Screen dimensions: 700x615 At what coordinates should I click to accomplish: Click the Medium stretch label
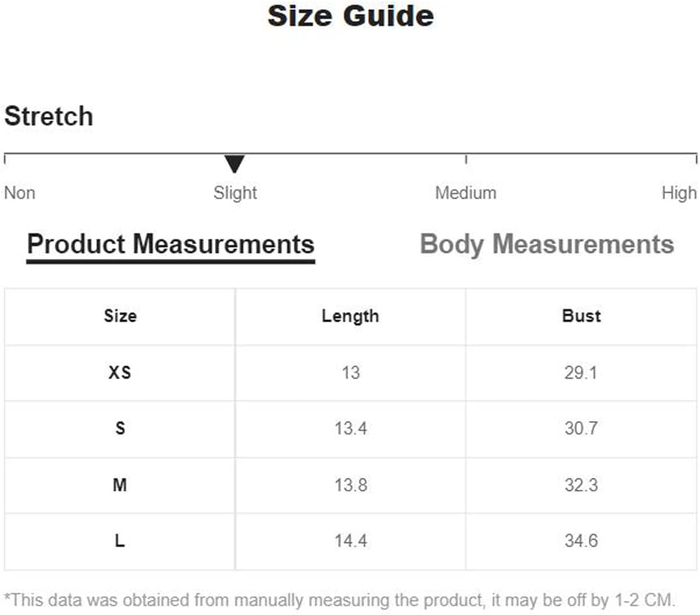click(465, 193)
